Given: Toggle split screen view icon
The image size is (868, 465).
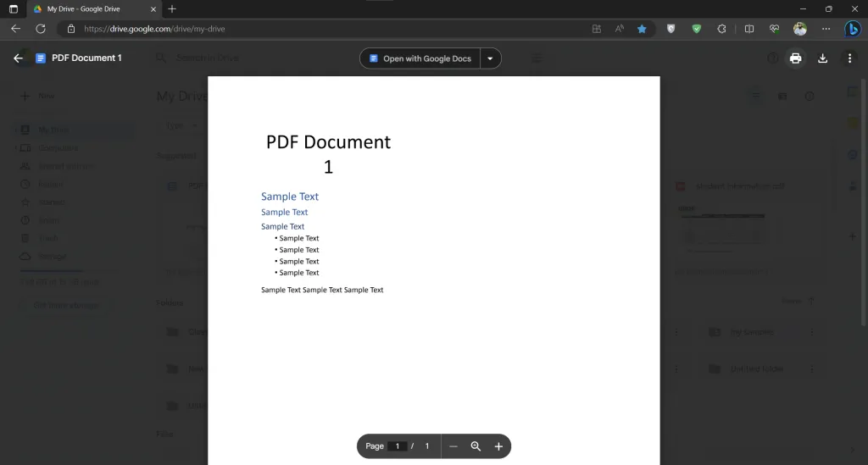Looking at the screenshot, I should click(x=749, y=29).
